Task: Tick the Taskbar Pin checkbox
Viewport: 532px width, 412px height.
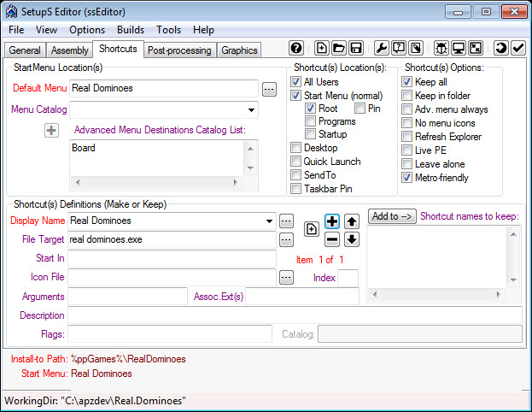Action: pos(295,189)
